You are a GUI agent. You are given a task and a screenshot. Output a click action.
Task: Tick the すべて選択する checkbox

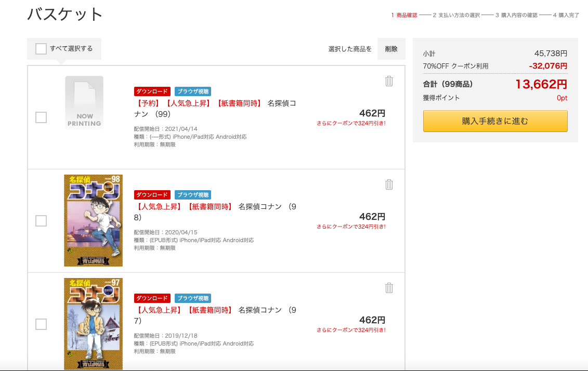[41, 49]
